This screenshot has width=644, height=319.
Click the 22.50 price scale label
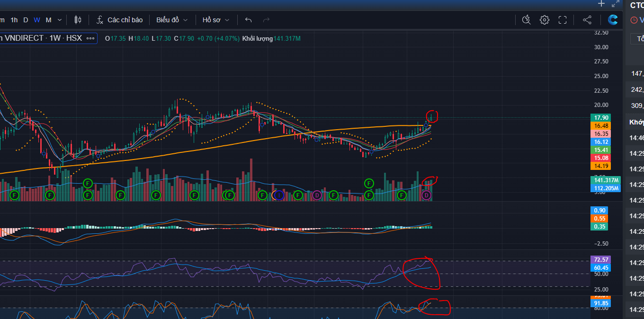click(601, 91)
